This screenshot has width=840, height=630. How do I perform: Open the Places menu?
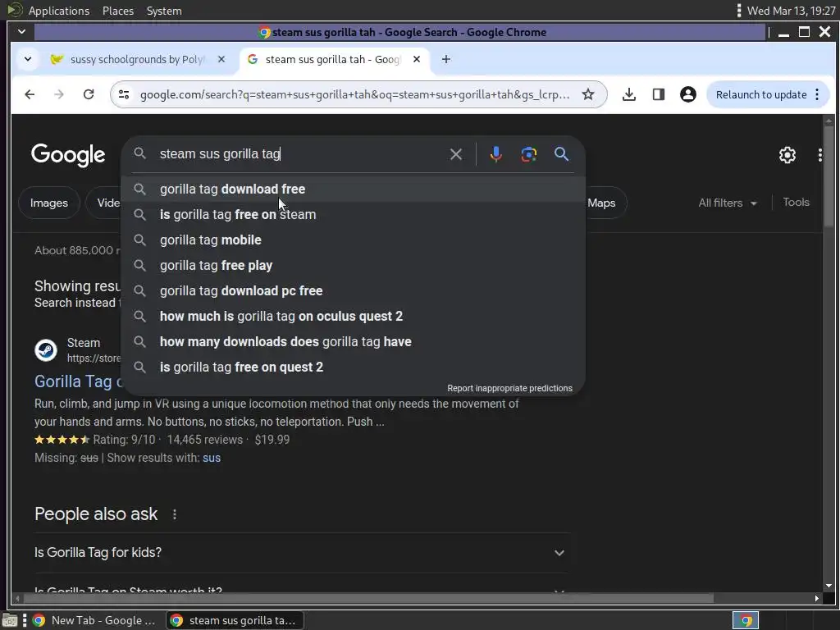click(x=118, y=11)
